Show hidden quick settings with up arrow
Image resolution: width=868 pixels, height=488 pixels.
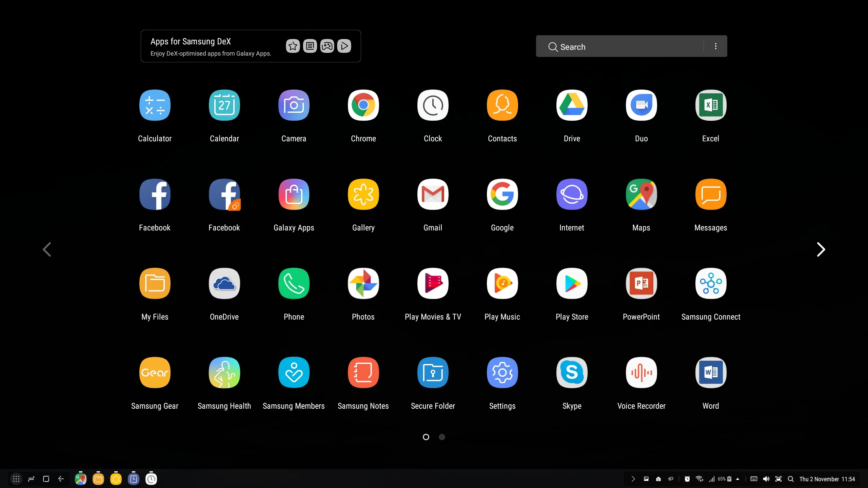(737, 479)
